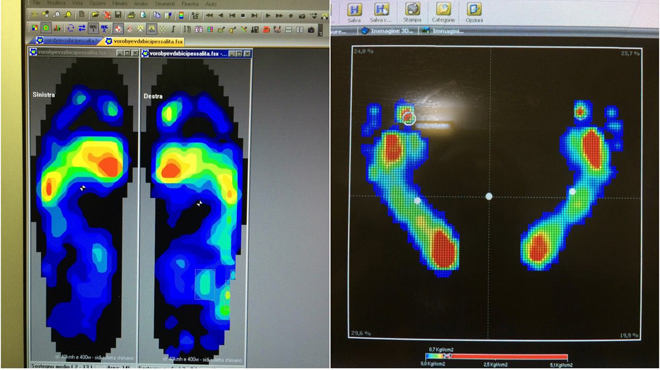The image size is (660, 370).
Task: Click the fast rewind double-arrow control
Action: click(209, 16)
